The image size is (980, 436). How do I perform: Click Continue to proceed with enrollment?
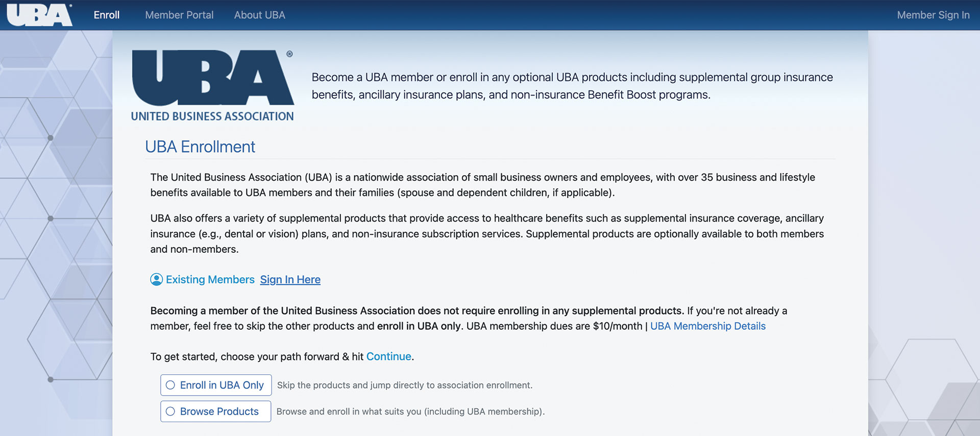388,356
